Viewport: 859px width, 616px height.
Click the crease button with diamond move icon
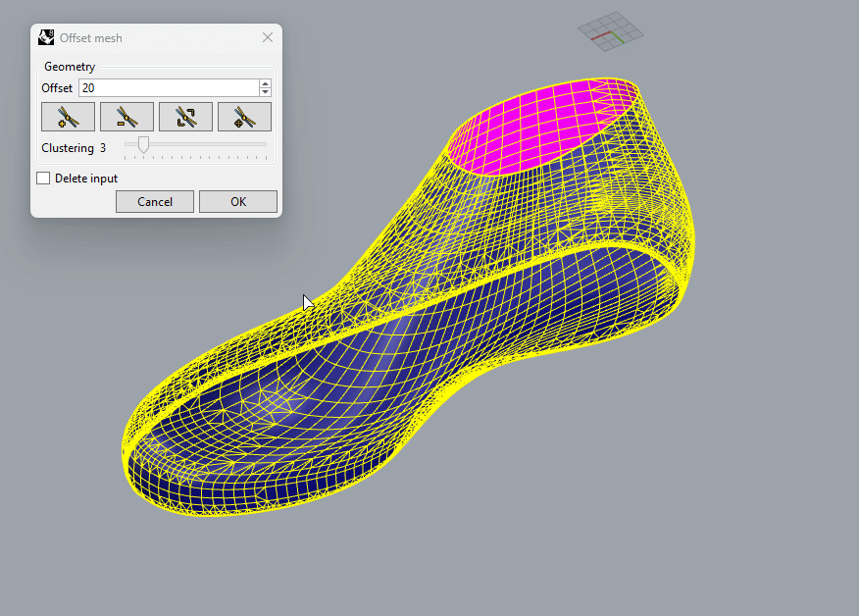point(244,117)
